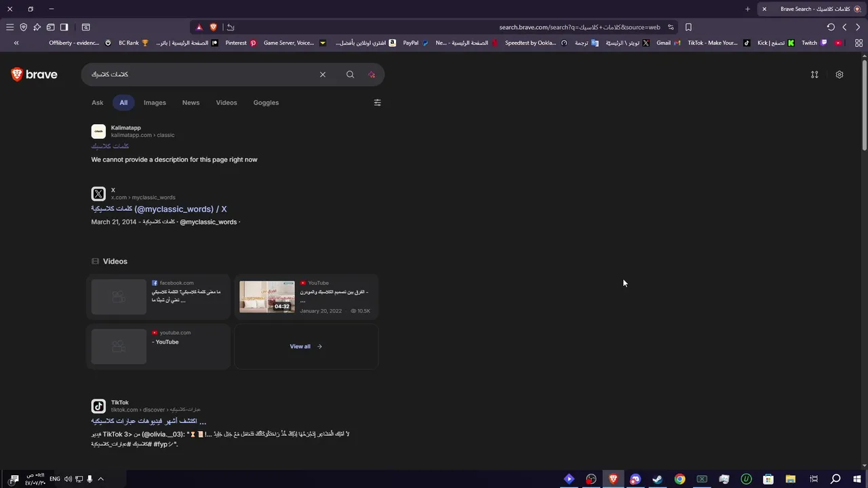
Task: Open a new tab with the plus button
Action: [x=747, y=9]
